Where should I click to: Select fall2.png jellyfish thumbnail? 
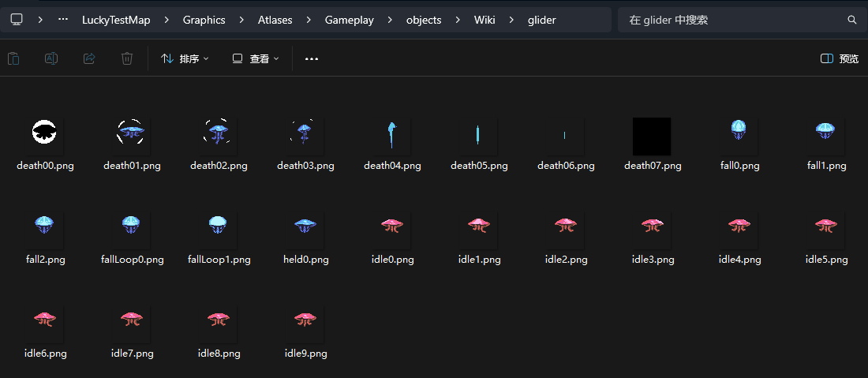[x=45, y=230]
